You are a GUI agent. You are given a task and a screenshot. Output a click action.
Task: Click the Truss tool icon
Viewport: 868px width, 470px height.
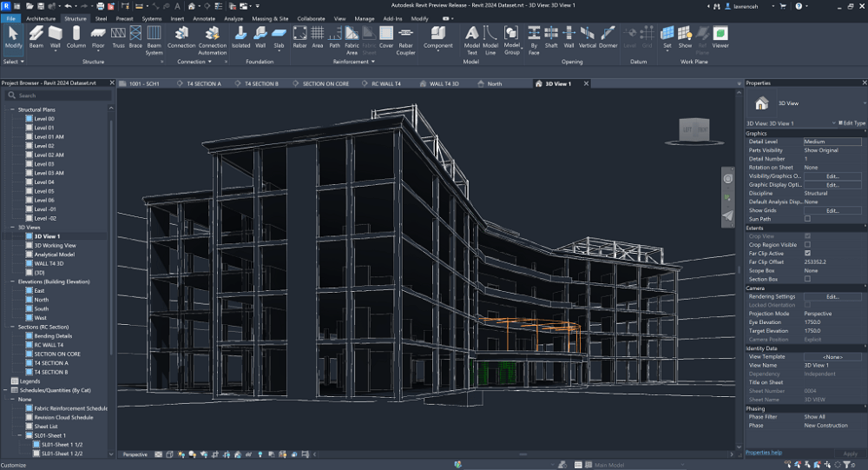(118, 36)
